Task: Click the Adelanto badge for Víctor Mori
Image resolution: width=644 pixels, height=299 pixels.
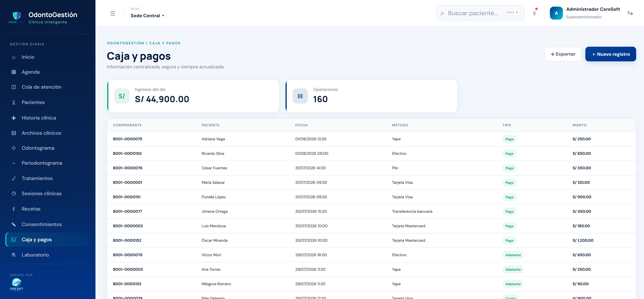Action: click(x=513, y=255)
